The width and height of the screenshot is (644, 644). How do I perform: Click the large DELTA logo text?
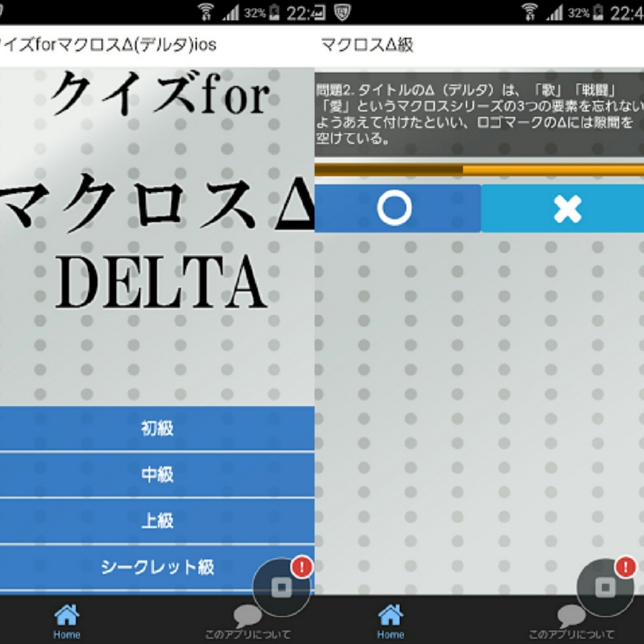[161, 282]
